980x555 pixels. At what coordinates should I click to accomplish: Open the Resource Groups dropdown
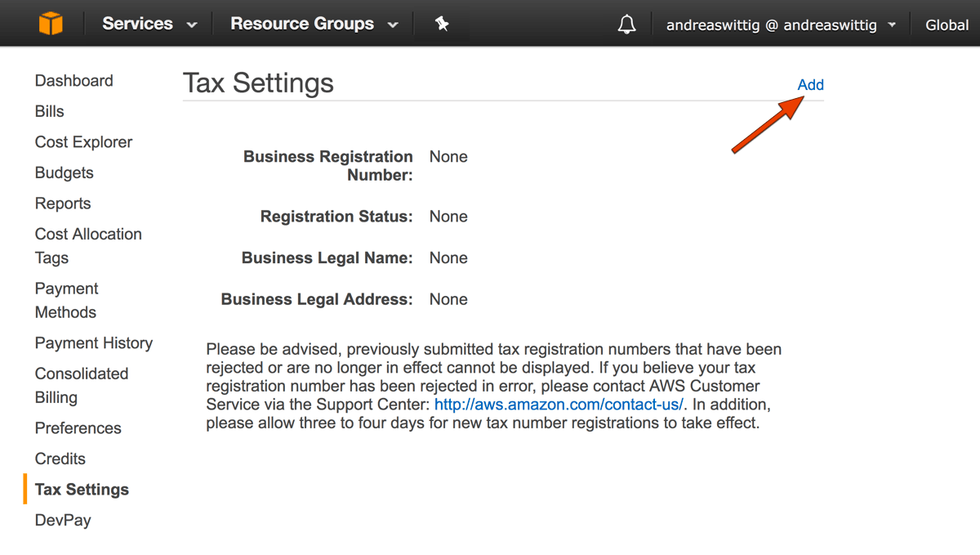click(x=314, y=24)
